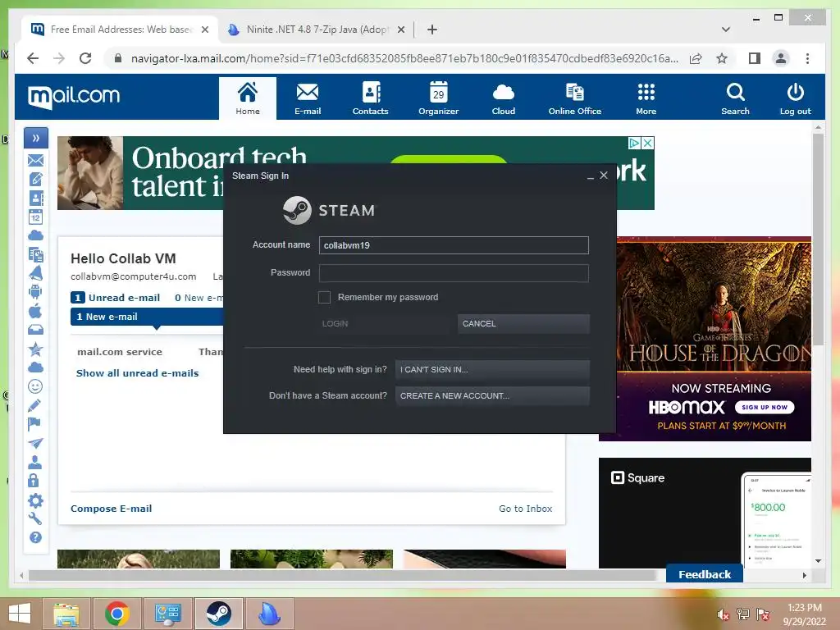Image resolution: width=840 pixels, height=630 pixels.
Task: Open the inbox tray icon in sidebar
Action: tap(36, 330)
